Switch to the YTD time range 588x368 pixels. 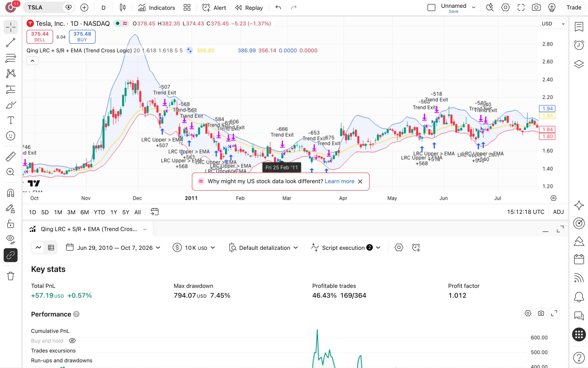click(x=99, y=212)
